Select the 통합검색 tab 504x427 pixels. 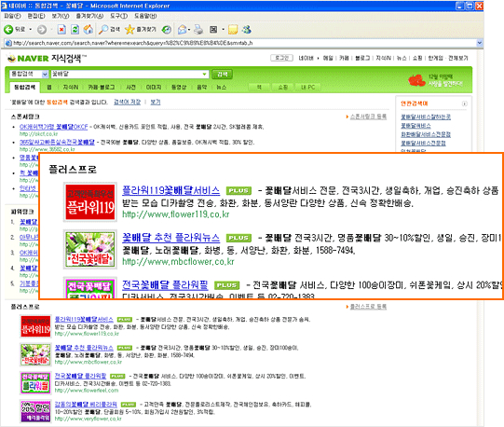pos(25,88)
